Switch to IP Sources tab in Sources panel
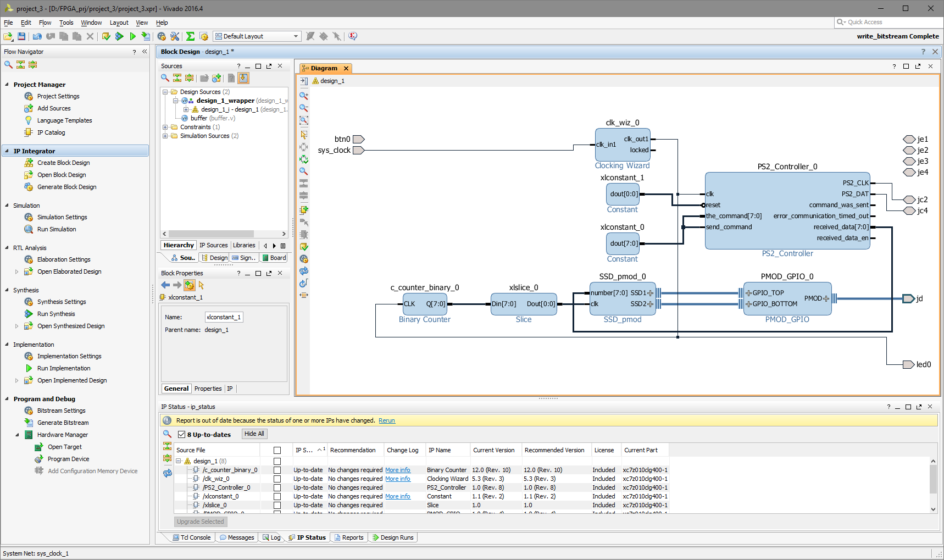 click(x=213, y=246)
